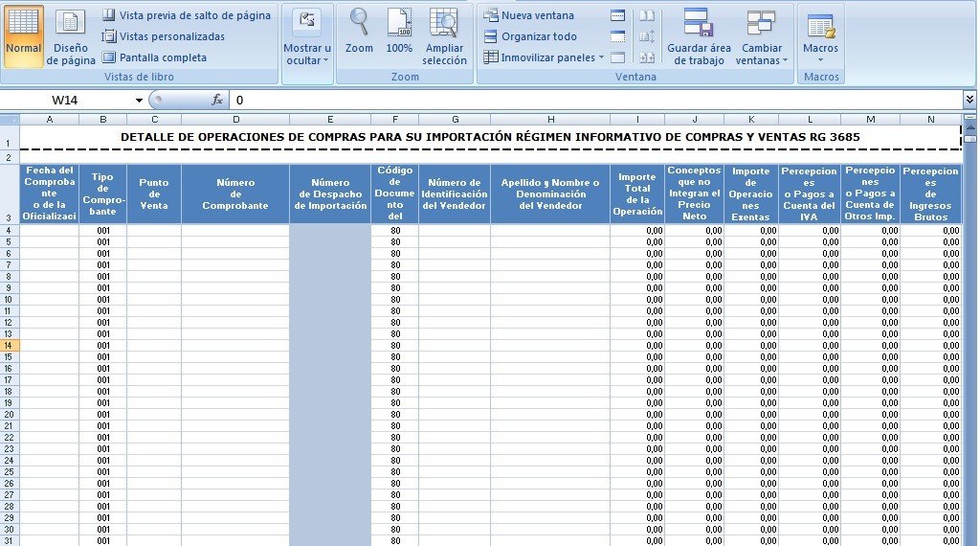Select column A header
Screen dimensions: 980x546
(50, 119)
